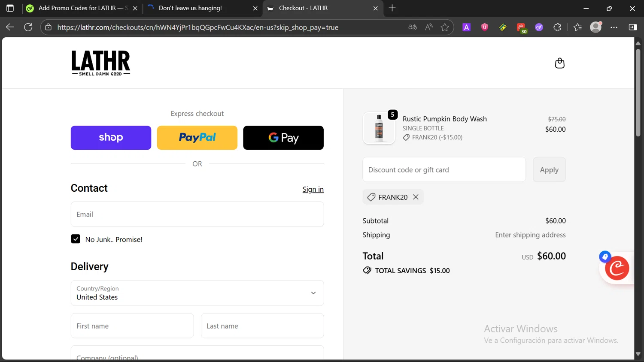
Task: Open the tab actions menu icon
Action: pyautogui.click(x=10, y=8)
